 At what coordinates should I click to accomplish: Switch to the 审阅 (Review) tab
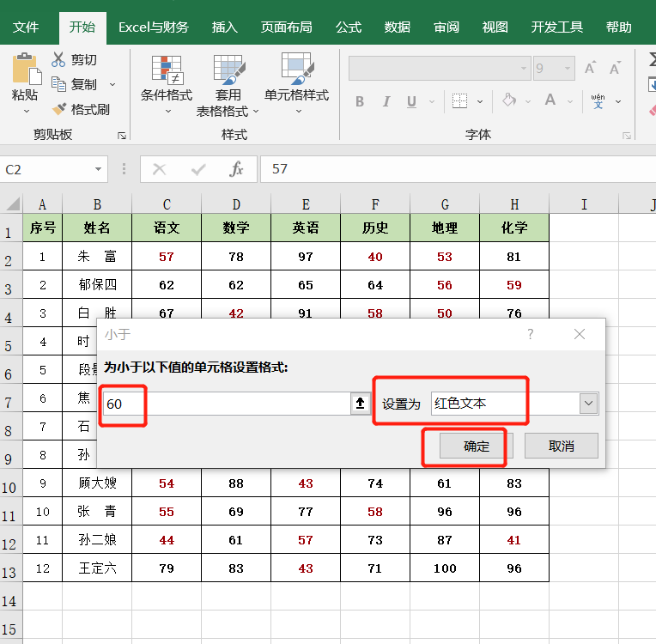pyautogui.click(x=446, y=27)
